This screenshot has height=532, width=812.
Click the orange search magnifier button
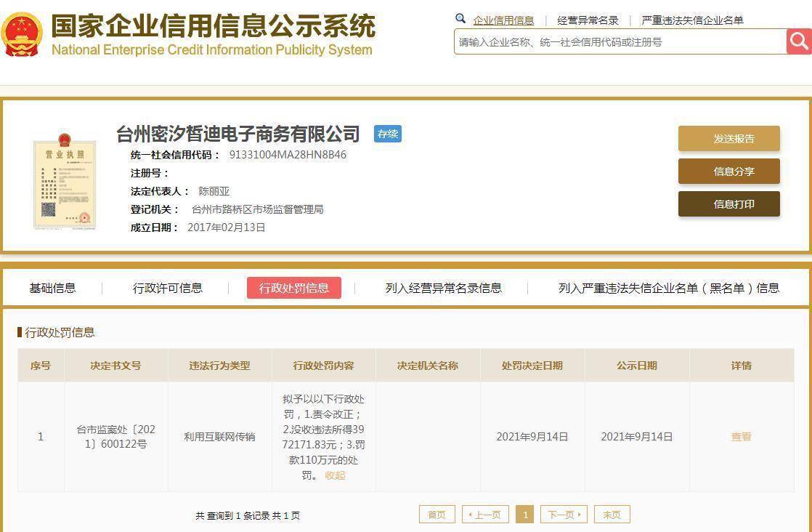click(797, 41)
